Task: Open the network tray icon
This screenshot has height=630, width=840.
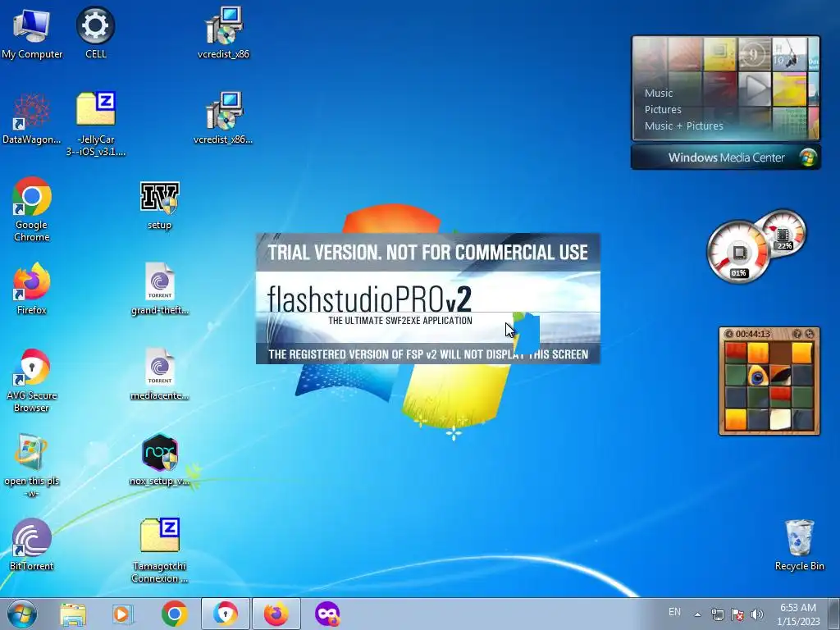Action: coord(717,614)
